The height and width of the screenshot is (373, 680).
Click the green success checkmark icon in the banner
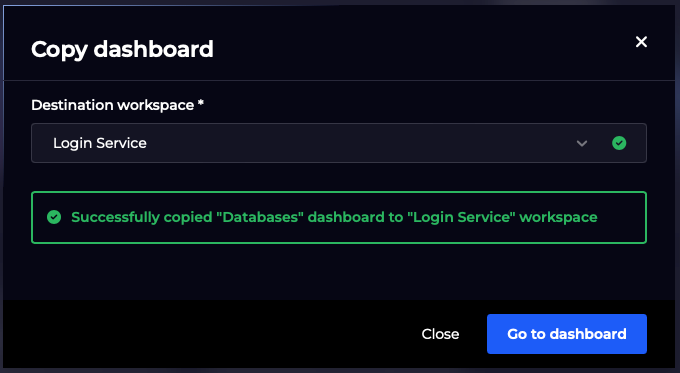pos(54,217)
